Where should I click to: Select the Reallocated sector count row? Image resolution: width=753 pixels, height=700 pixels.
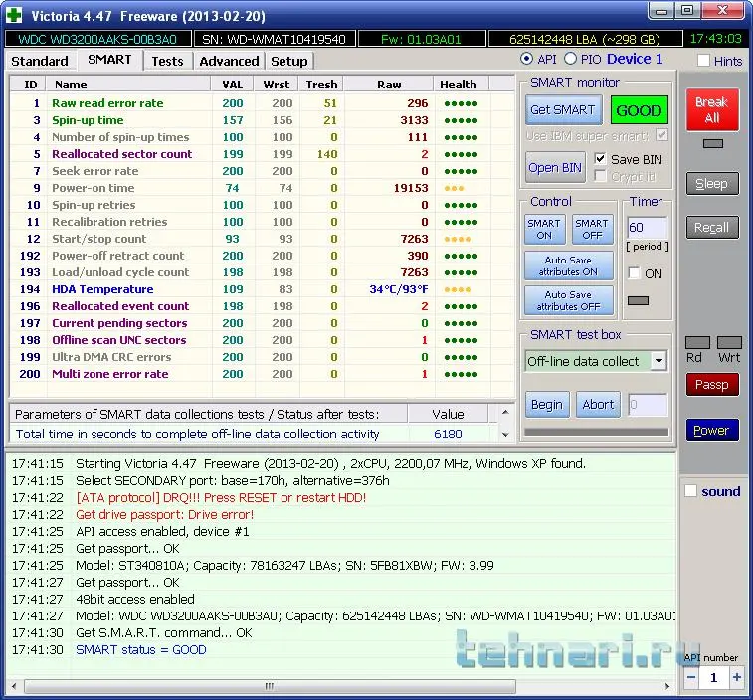262,154
